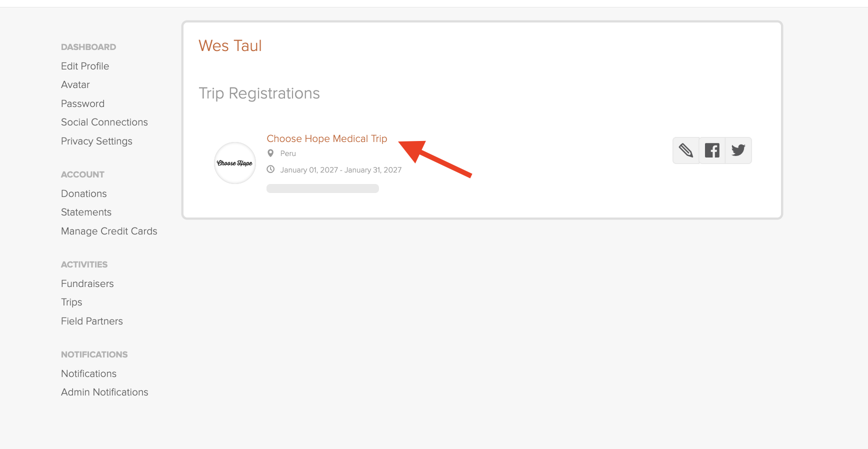Click the fundraising progress bar under the trip

coord(322,188)
